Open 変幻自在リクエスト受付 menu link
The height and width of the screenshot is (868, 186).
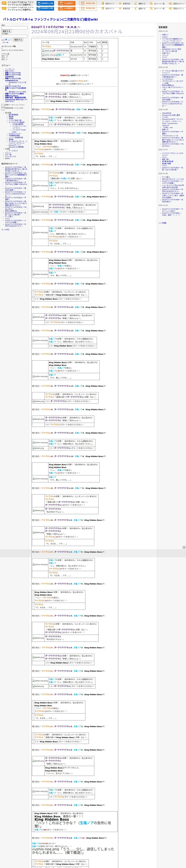tap(17, 92)
